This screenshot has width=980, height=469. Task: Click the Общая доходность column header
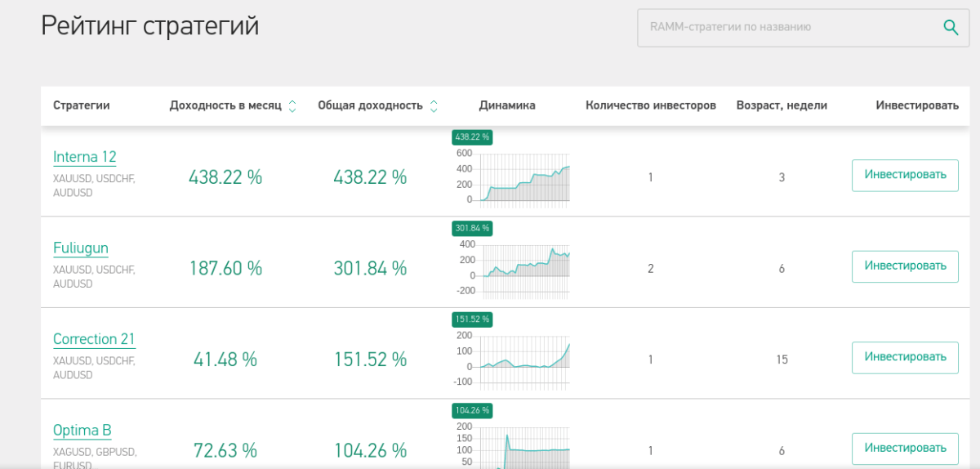tap(370, 105)
